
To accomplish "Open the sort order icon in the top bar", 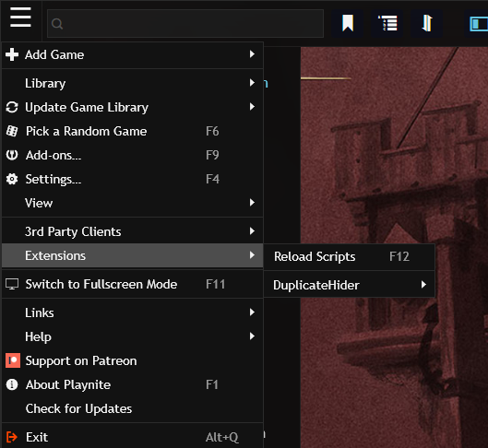I will (x=427, y=23).
